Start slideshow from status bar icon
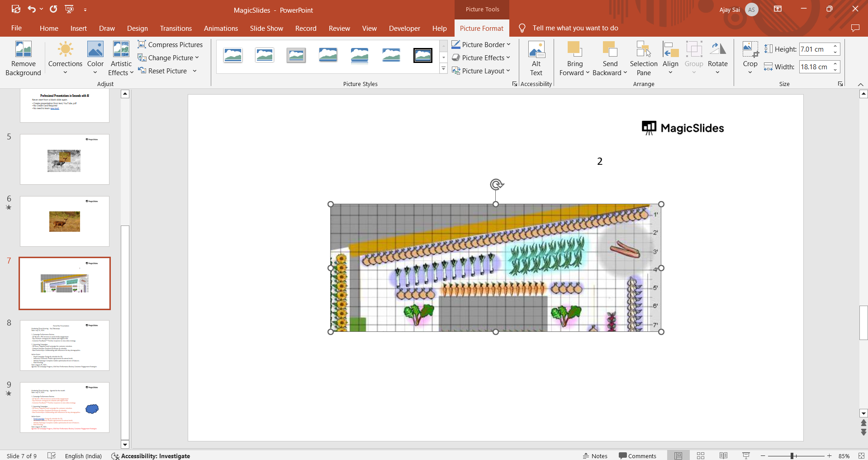 [746, 455]
